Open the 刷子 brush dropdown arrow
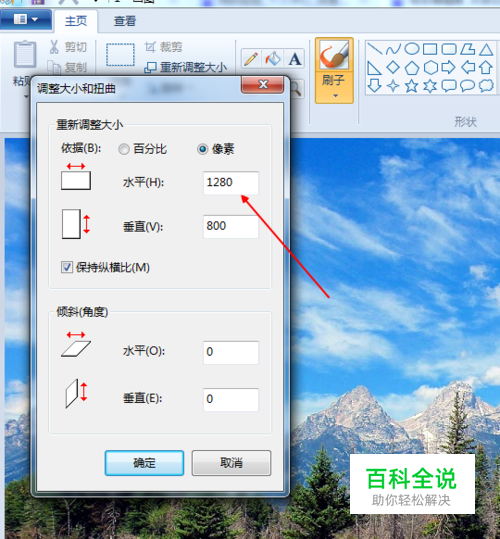 click(335, 96)
